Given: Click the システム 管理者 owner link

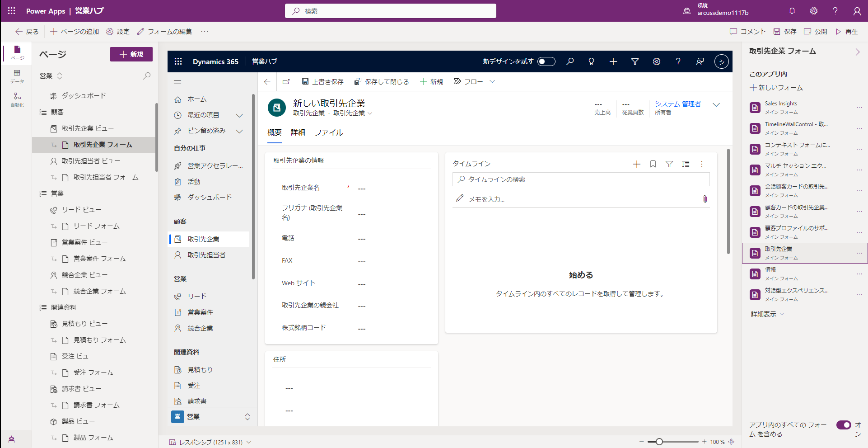Looking at the screenshot, I should click(x=678, y=104).
